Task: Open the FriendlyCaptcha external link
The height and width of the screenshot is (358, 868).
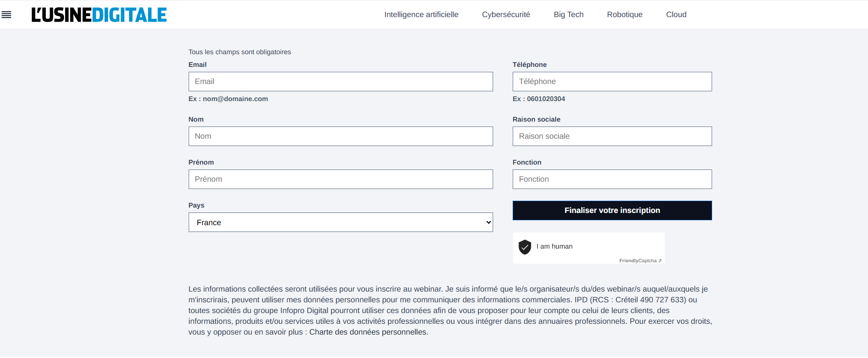Action: pyautogui.click(x=640, y=261)
